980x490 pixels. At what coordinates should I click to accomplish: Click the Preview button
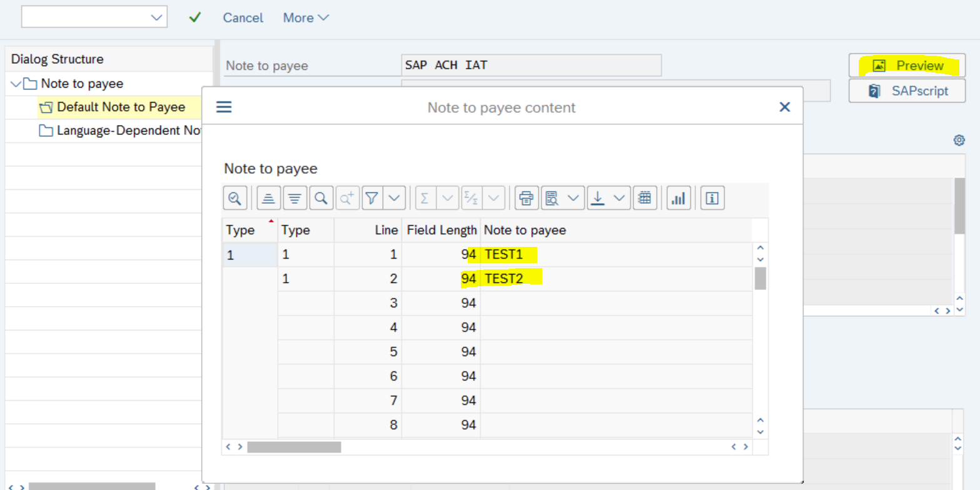(907, 66)
